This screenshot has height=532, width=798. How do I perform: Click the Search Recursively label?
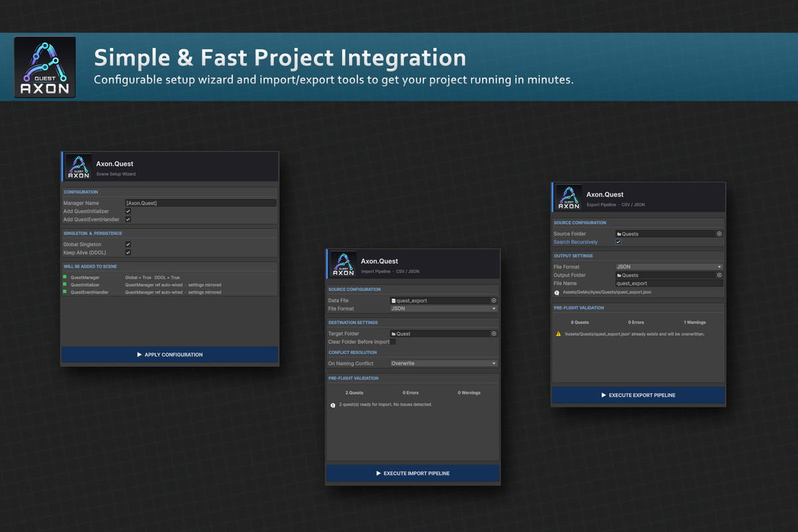pyautogui.click(x=576, y=242)
